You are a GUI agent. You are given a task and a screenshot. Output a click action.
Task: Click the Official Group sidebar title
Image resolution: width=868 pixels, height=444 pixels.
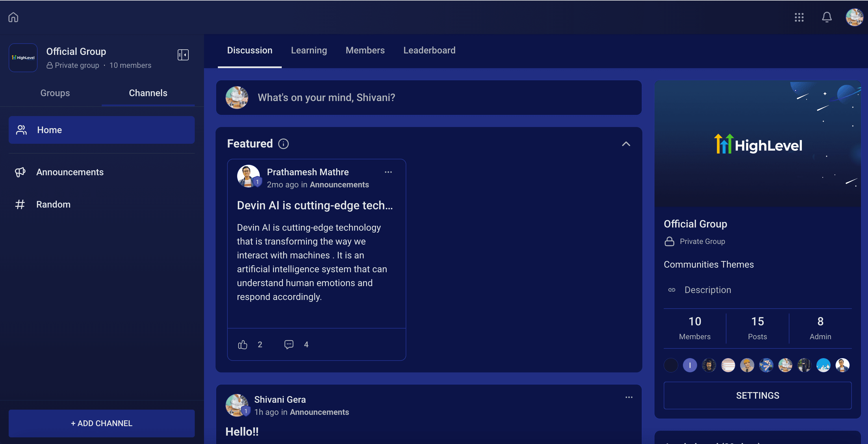click(76, 51)
